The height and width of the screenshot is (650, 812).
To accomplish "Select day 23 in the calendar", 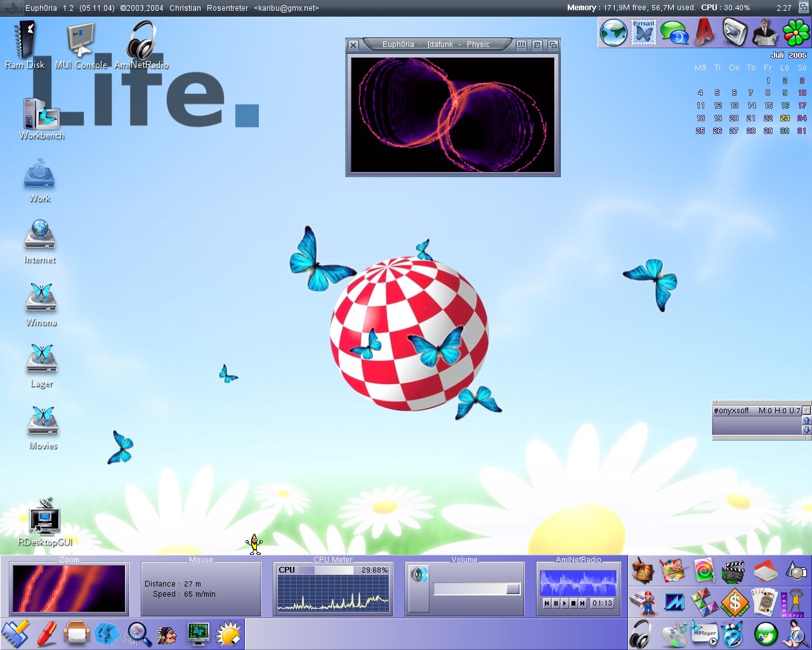I will click(x=785, y=118).
